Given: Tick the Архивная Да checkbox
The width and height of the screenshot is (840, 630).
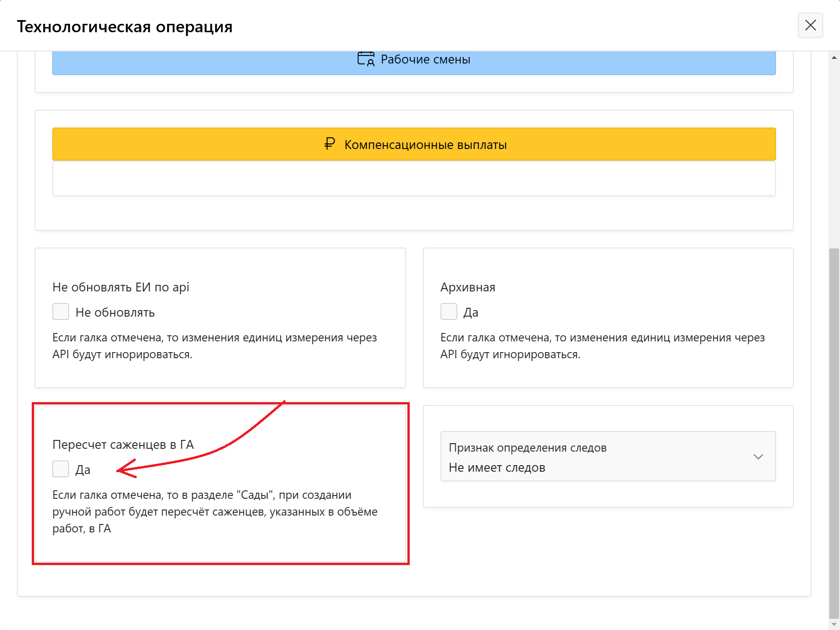Looking at the screenshot, I should tap(448, 311).
